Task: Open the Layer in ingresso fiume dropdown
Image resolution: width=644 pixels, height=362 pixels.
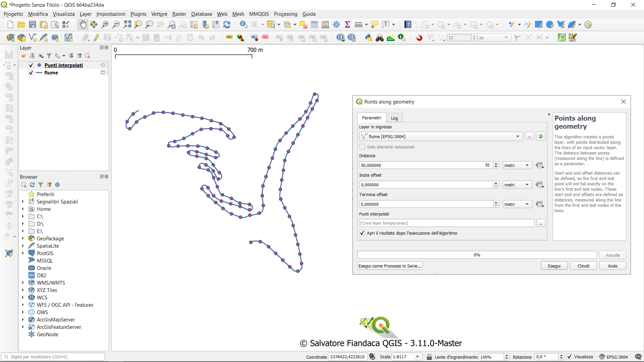Action: 518,136
